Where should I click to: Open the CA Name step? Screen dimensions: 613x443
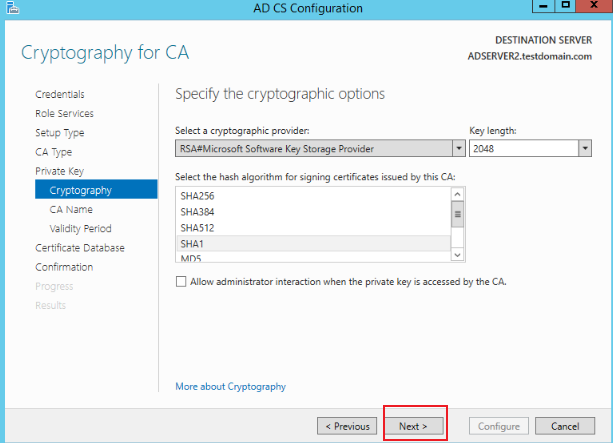71,210
